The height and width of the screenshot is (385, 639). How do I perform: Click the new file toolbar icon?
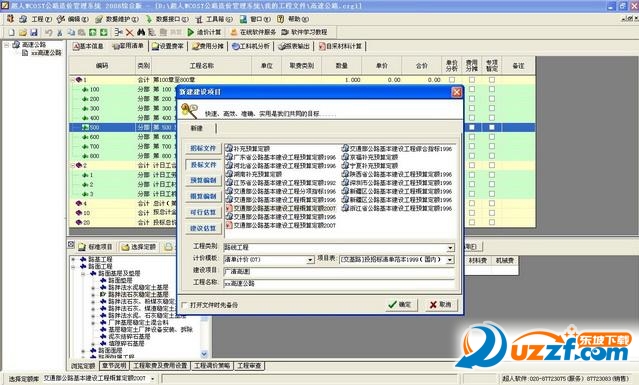(11, 32)
